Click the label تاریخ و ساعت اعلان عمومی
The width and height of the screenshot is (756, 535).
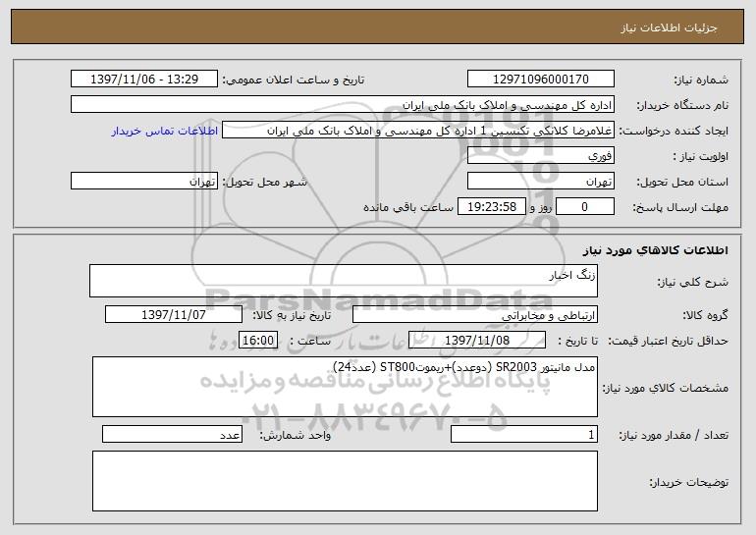(x=293, y=80)
